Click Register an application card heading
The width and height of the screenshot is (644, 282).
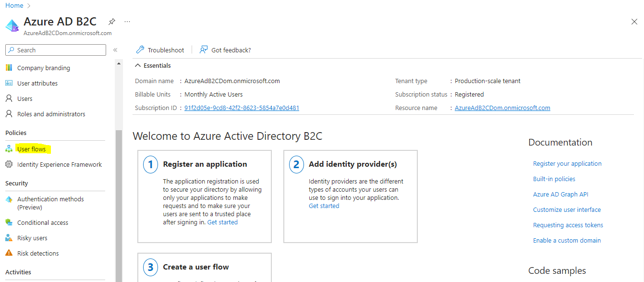pos(205,164)
